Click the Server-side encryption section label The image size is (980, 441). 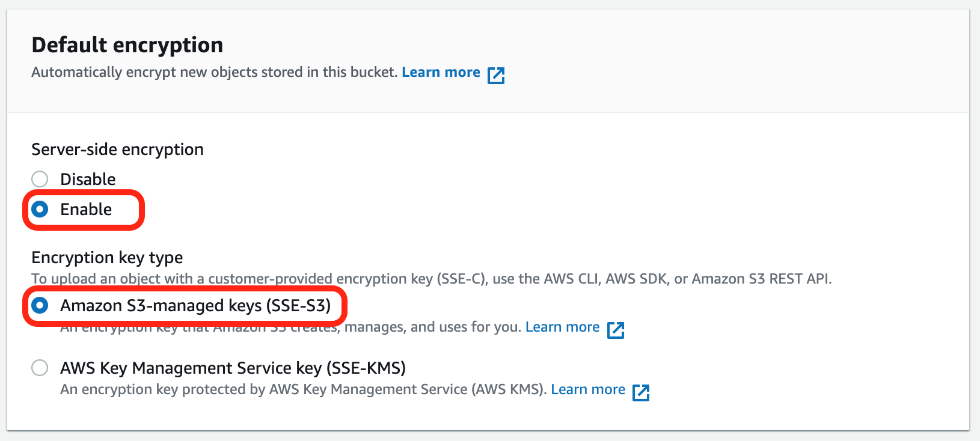coord(117,150)
